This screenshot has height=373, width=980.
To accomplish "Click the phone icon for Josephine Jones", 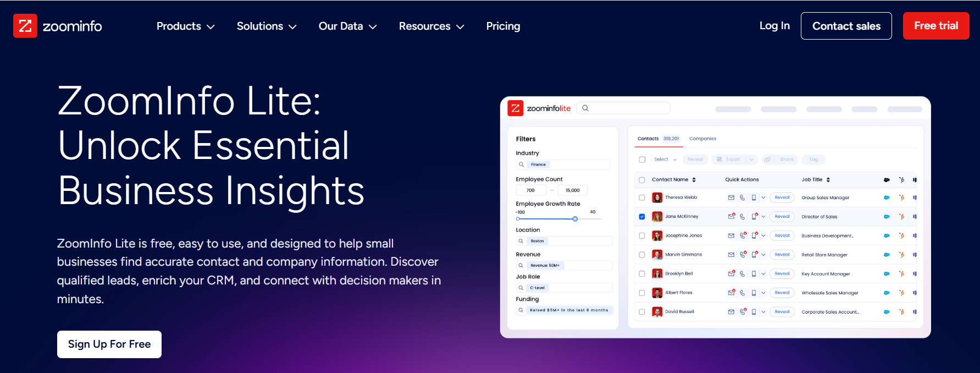I will click(x=743, y=235).
